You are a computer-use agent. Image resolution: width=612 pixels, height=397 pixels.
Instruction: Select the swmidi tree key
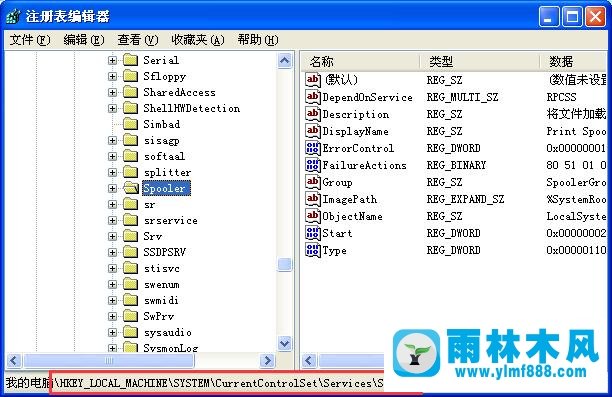click(161, 300)
